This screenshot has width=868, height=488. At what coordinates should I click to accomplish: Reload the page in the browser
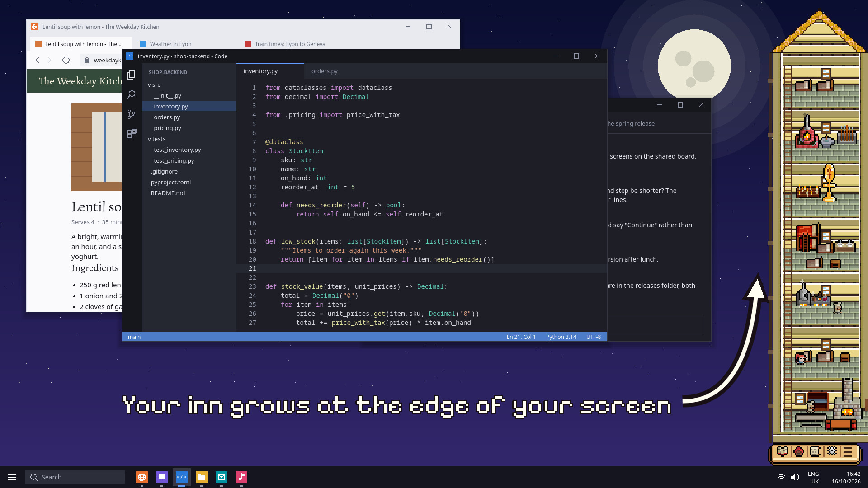(x=66, y=60)
